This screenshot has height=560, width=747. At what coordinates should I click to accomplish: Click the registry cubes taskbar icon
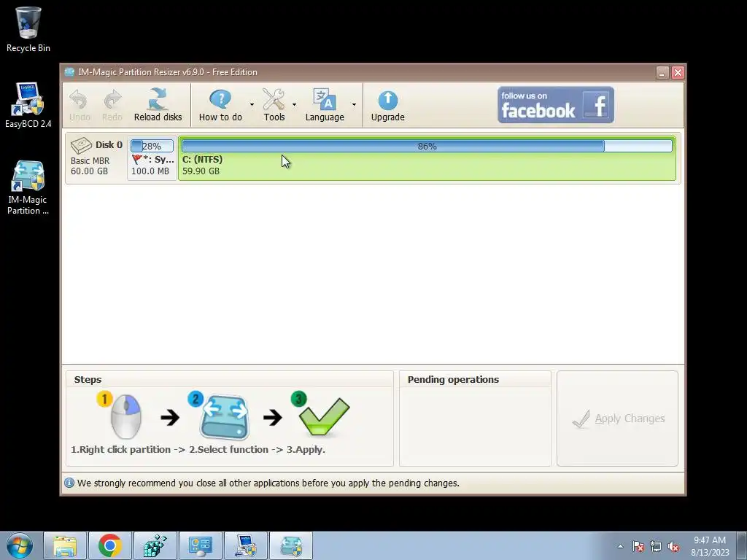[x=155, y=545]
